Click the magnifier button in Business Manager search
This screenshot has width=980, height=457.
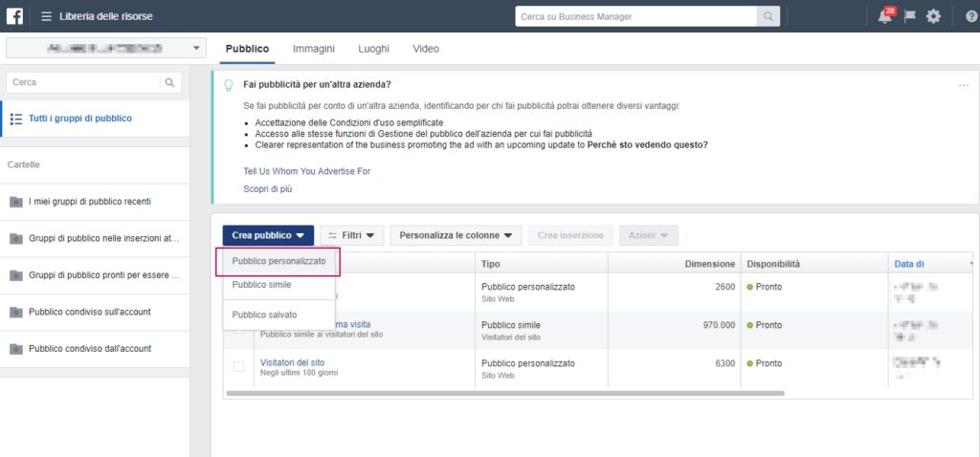[768, 16]
